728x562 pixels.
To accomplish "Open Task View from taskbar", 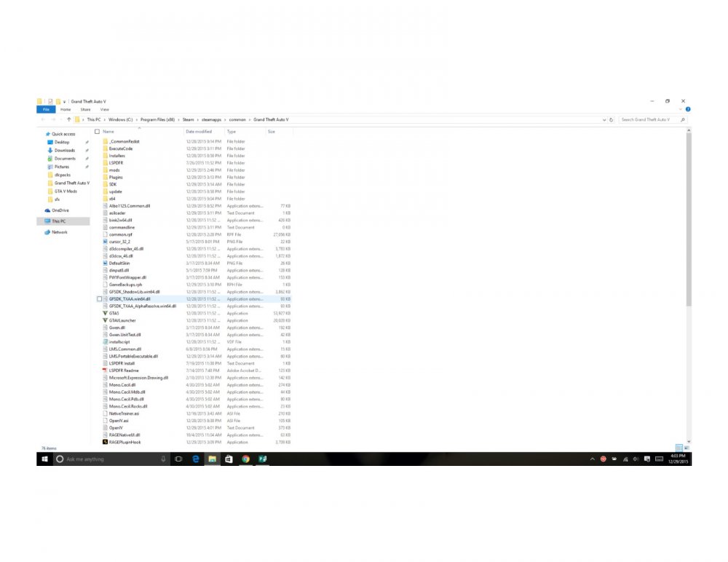I will pos(178,459).
